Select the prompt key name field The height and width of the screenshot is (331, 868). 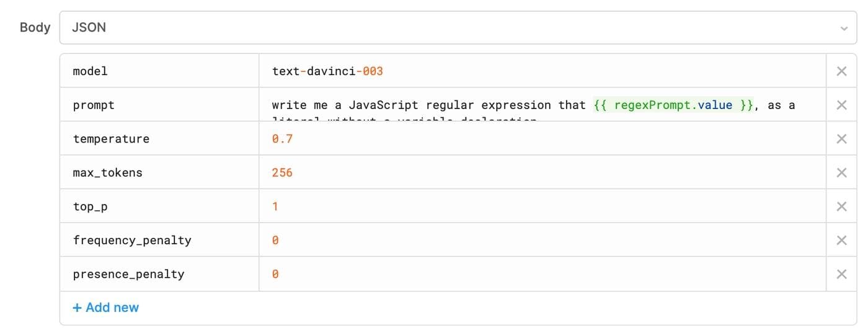(x=94, y=105)
